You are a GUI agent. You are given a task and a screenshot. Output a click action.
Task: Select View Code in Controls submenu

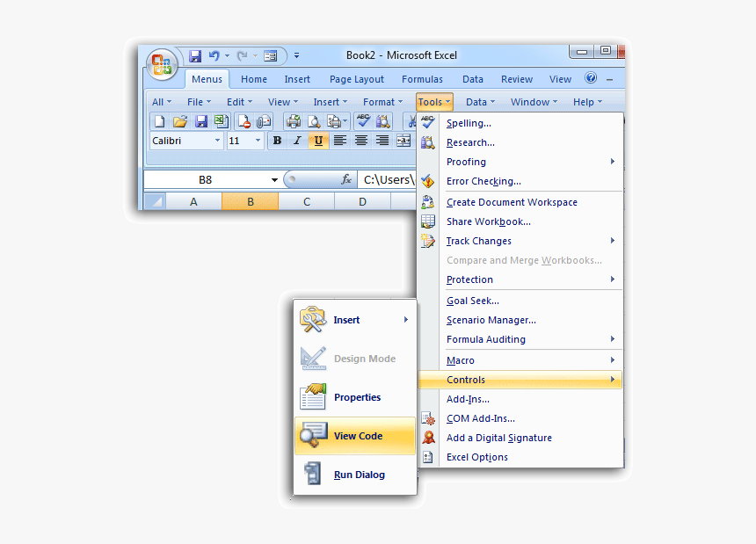click(355, 436)
